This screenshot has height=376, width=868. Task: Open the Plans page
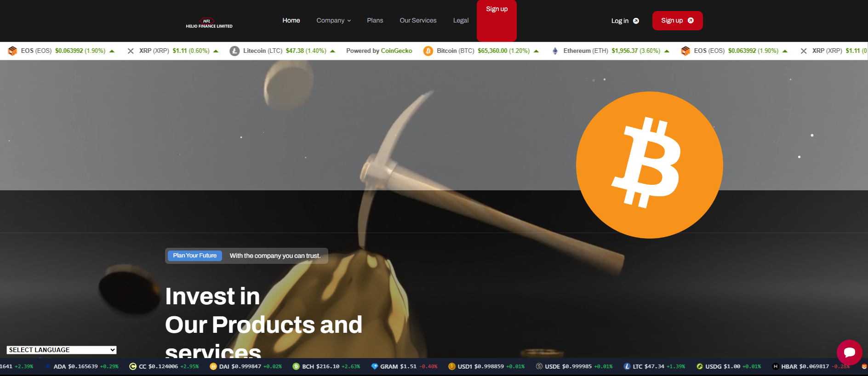click(x=375, y=20)
